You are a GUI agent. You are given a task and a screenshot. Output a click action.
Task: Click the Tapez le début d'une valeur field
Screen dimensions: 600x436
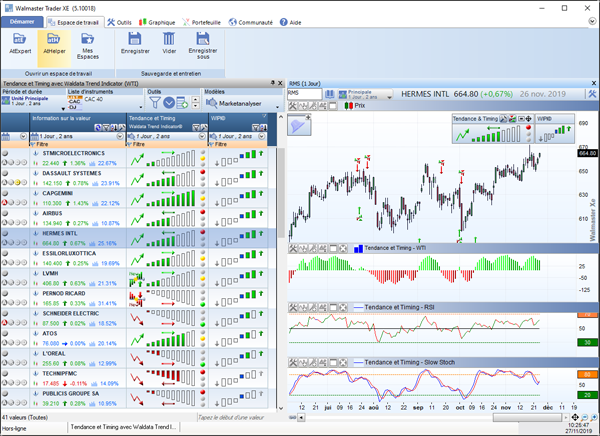point(235,417)
